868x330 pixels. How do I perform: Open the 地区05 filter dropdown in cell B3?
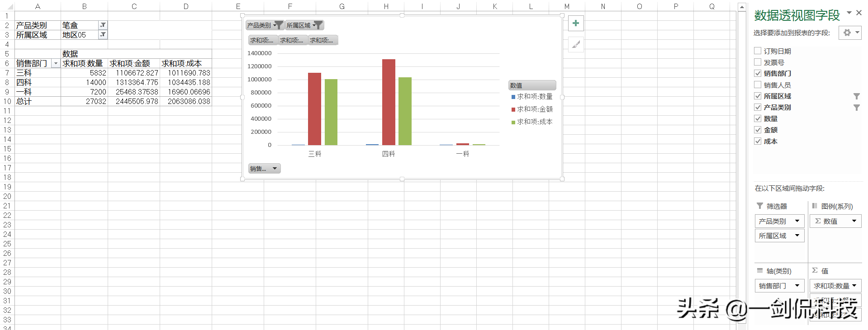tap(103, 34)
